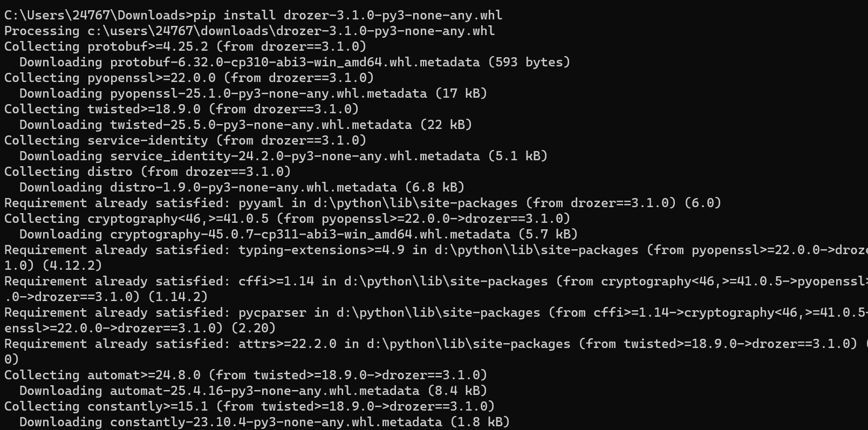Click the protobuf-6.32.0 wheel metadata filename
The width and height of the screenshot is (868, 430).
(x=295, y=62)
